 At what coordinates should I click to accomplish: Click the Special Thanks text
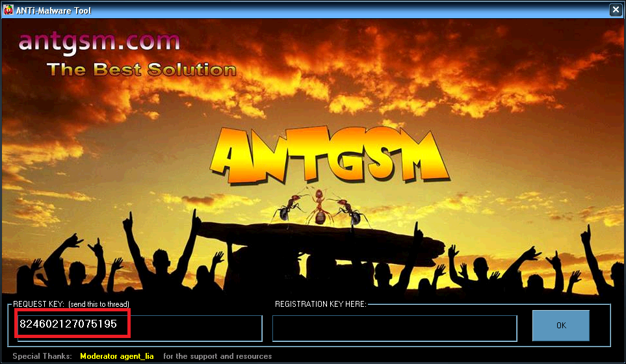[x=42, y=356]
